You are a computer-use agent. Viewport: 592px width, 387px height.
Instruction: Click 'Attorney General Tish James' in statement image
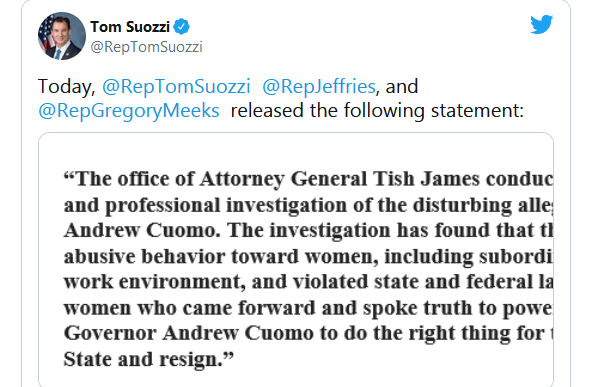click(x=339, y=179)
